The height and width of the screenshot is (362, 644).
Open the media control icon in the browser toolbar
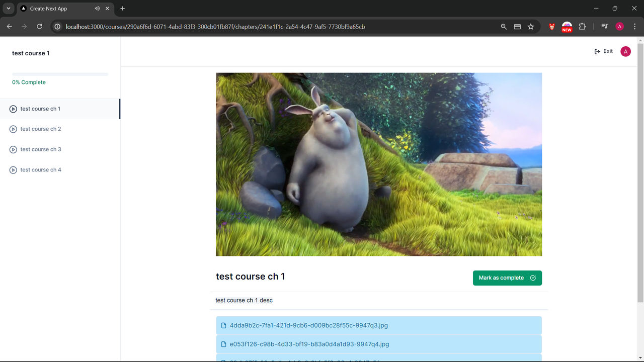click(x=605, y=27)
